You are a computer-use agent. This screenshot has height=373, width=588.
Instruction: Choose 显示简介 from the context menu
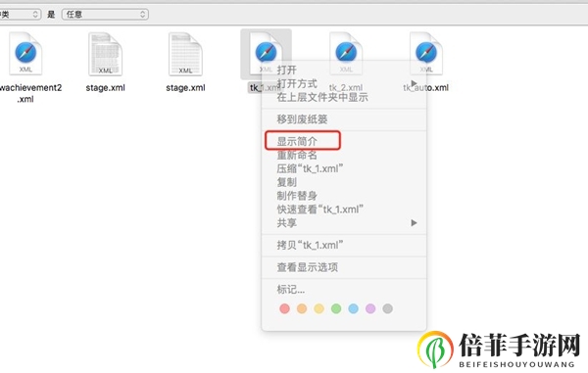297,141
